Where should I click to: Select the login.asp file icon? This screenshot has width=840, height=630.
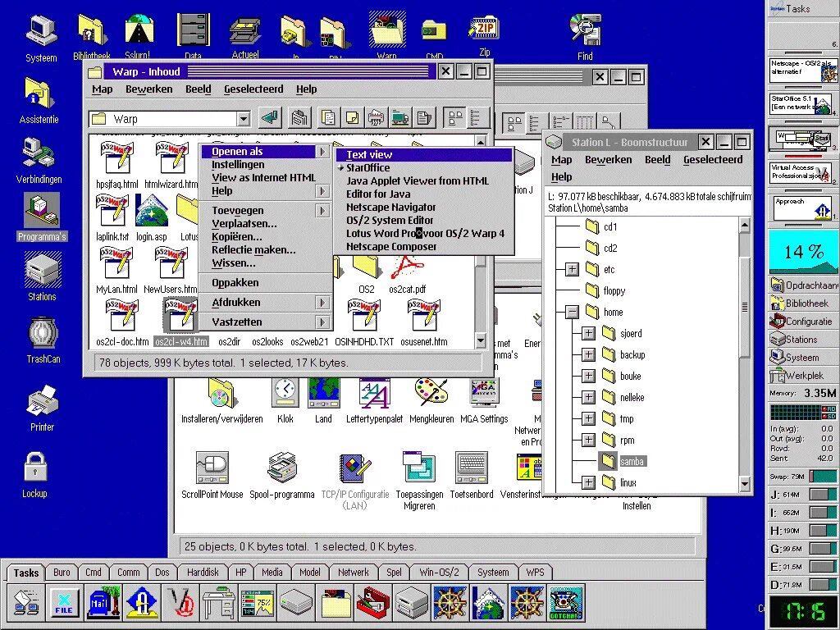click(152, 211)
